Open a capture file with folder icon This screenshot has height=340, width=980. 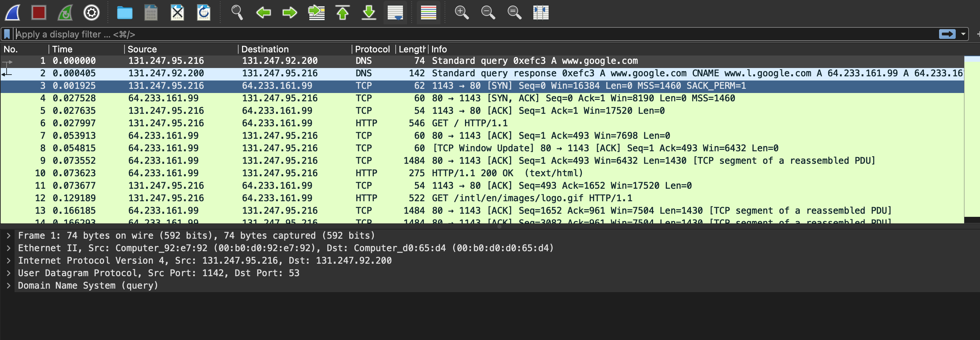pyautogui.click(x=124, y=12)
